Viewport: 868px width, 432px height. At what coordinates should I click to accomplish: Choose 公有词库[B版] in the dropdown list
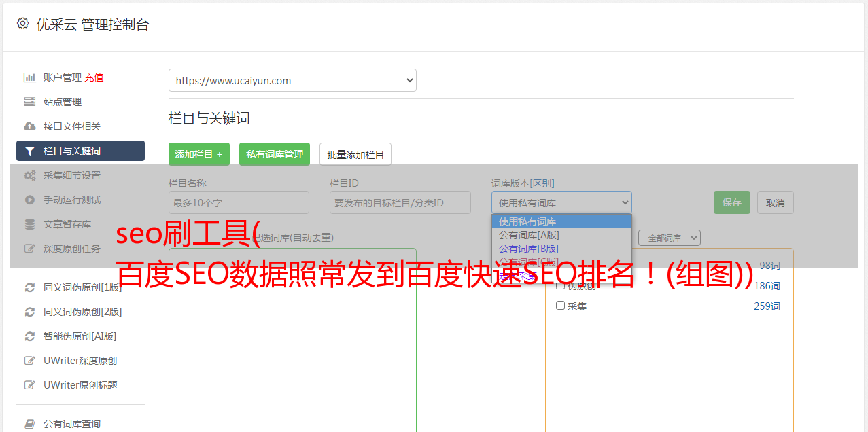[561, 249]
